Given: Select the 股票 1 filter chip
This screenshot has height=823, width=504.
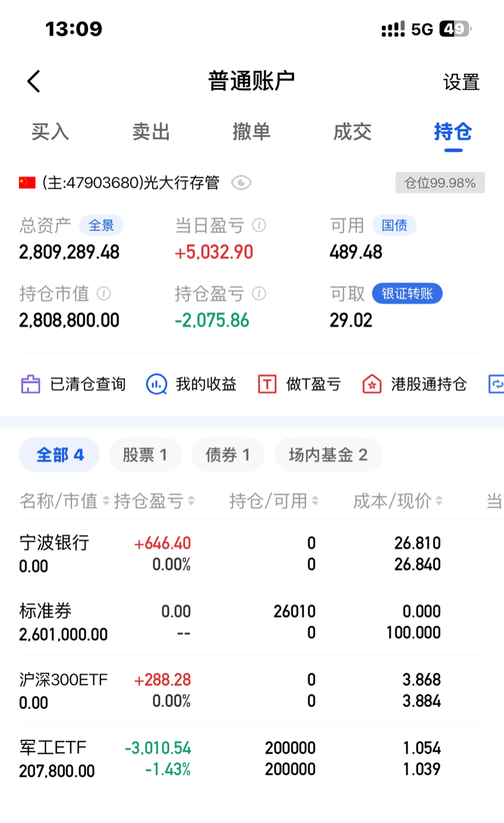Looking at the screenshot, I should pyautogui.click(x=145, y=455).
